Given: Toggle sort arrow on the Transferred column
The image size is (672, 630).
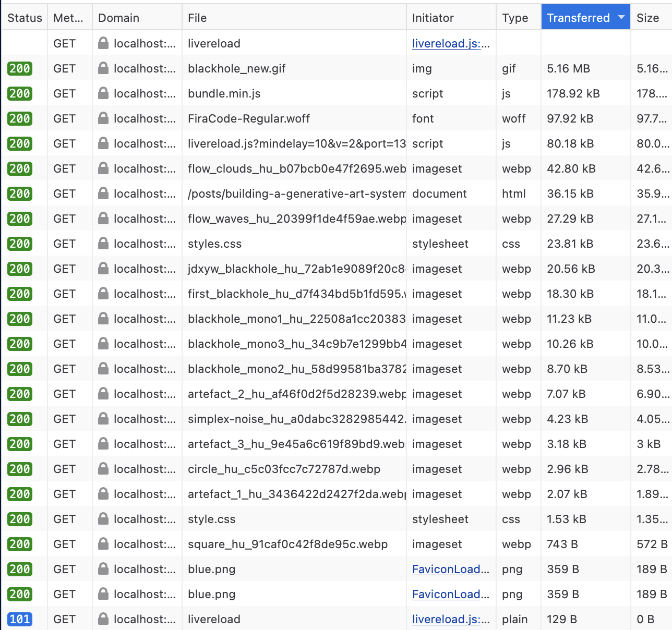Looking at the screenshot, I should [x=621, y=17].
